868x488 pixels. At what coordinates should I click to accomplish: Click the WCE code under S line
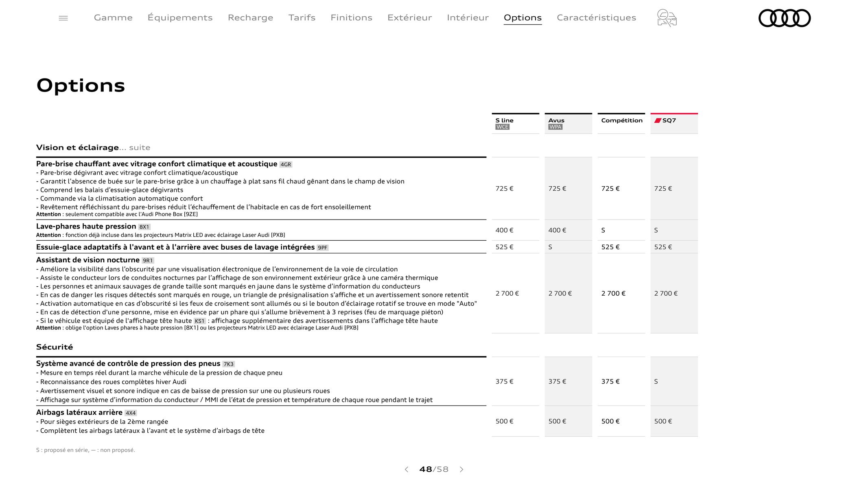[x=503, y=127]
